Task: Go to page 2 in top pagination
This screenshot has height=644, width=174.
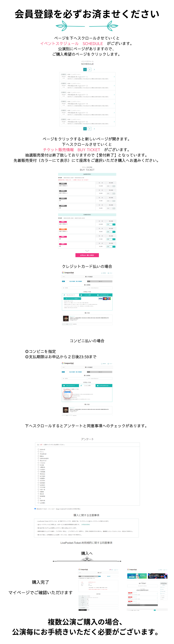Action: 89,69
